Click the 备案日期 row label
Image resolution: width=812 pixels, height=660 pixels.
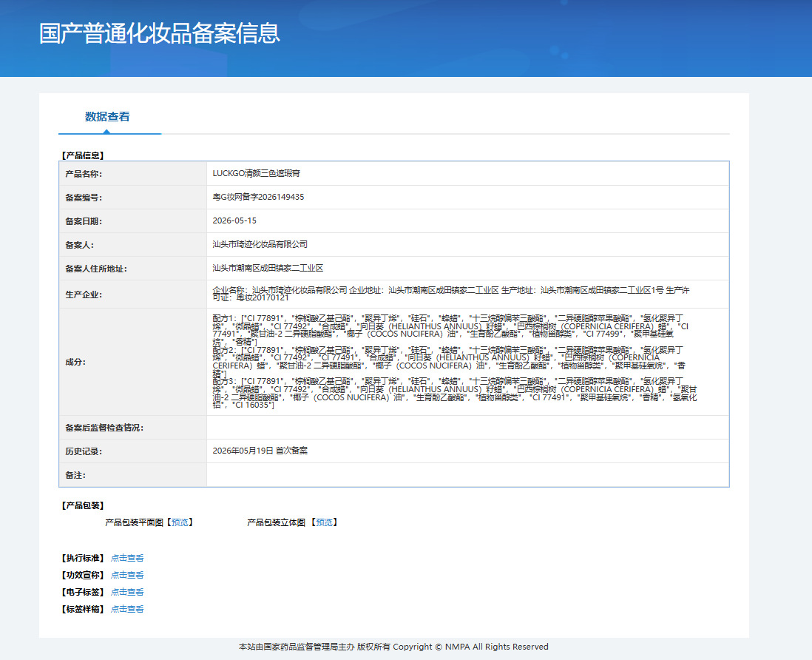tap(84, 222)
